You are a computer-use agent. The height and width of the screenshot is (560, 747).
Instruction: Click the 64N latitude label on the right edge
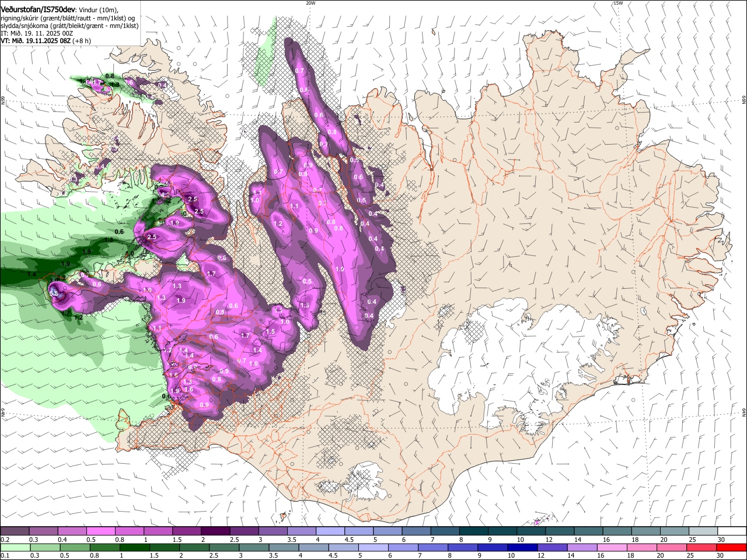pyautogui.click(x=744, y=412)
